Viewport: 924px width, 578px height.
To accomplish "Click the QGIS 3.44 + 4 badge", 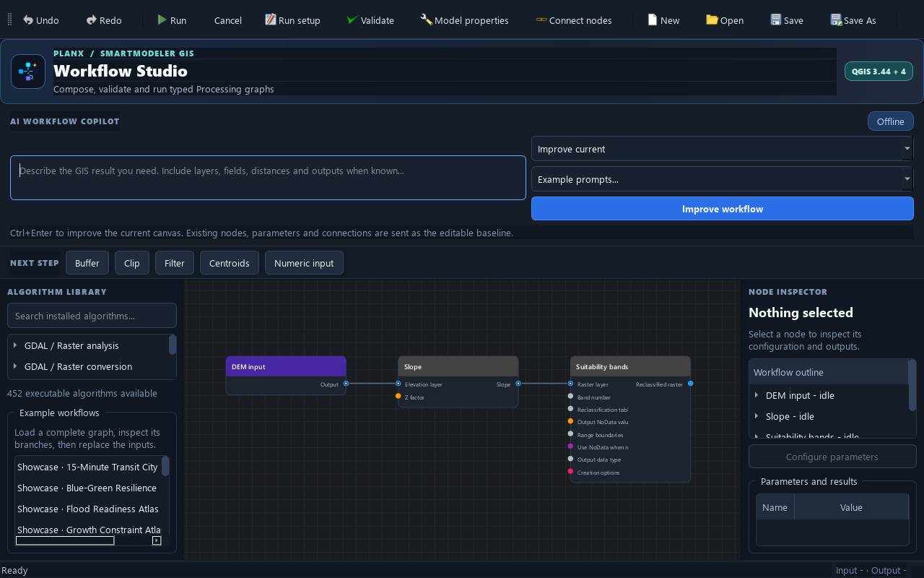I will pos(879,72).
